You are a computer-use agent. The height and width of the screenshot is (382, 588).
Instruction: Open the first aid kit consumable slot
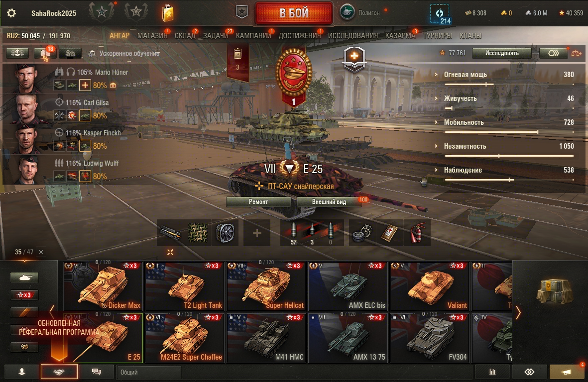tap(390, 233)
